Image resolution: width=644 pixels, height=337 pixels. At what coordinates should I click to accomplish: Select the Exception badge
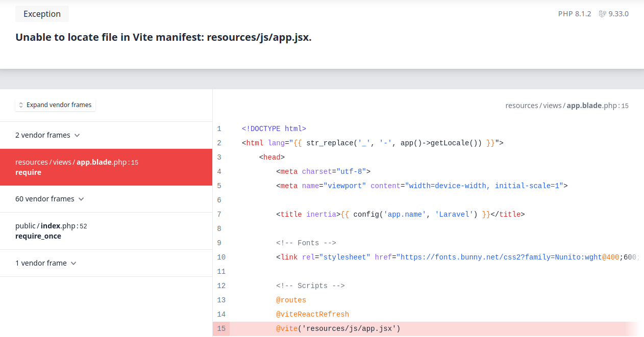tap(41, 14)
